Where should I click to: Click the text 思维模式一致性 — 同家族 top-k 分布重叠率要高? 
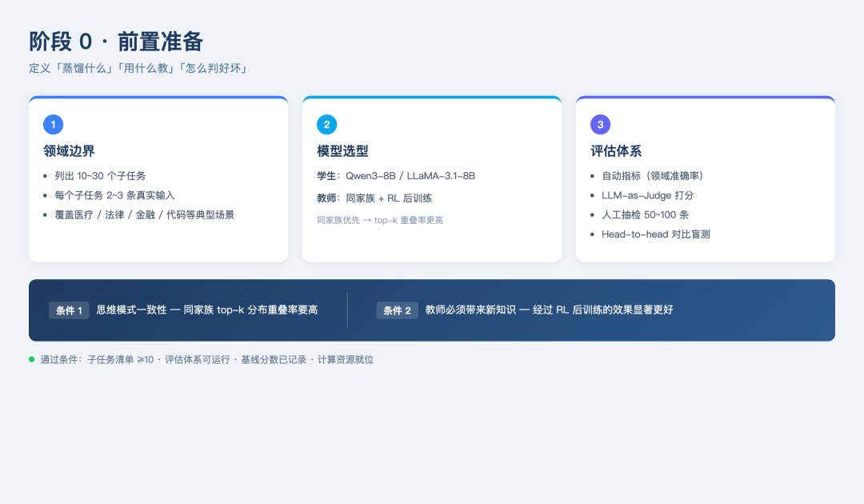tap(207, 310)
